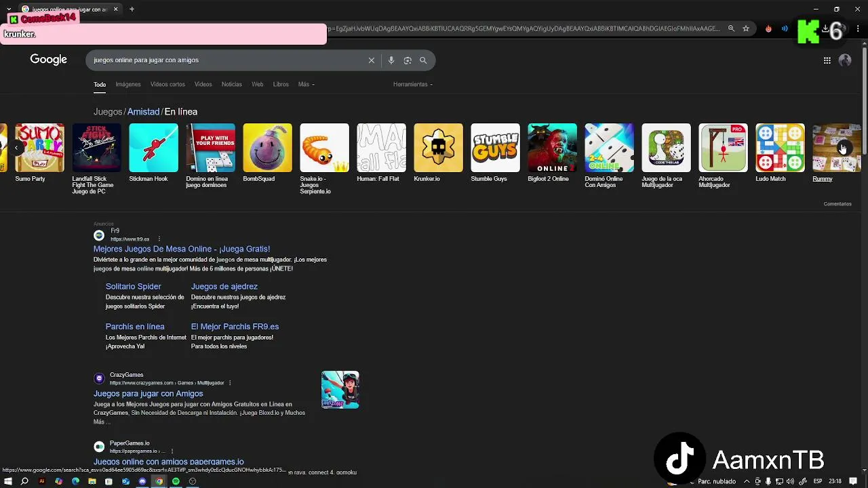The height and width of the screenshot is (488, 868).
Task: Click the CrazyGames result thumbnail image
Action: pos(340,390)
